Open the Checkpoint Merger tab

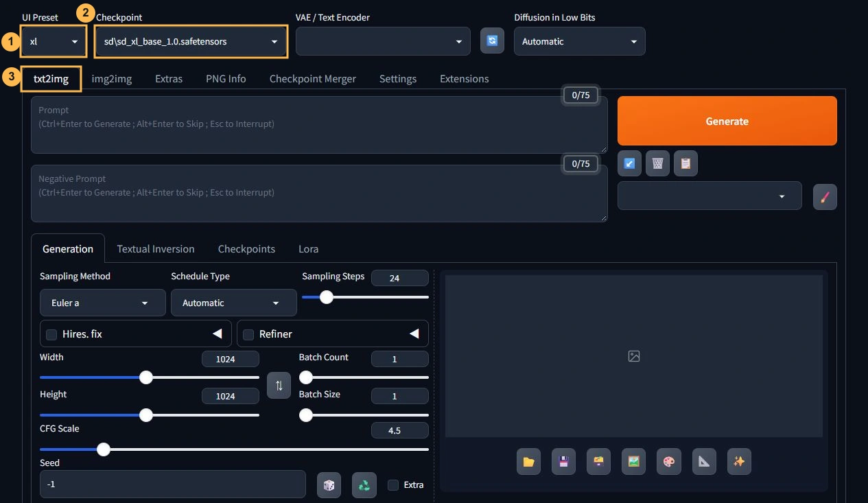(x=313, y=78)
